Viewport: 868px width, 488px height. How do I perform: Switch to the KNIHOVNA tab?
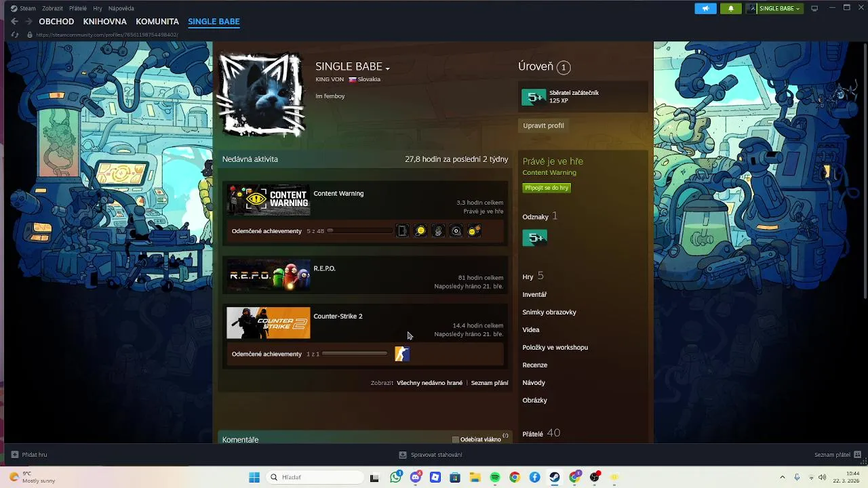tap(105, 22)
